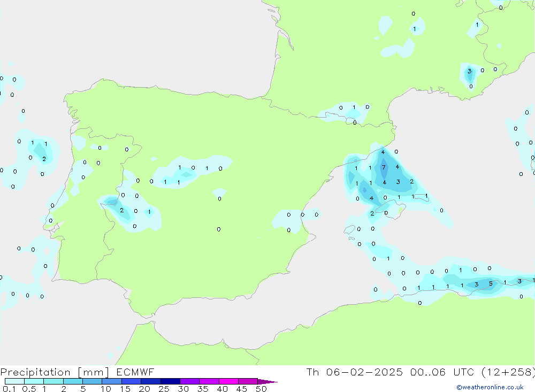Click the '15' legend scale label

pyautogui.click(x=125, y=389)
